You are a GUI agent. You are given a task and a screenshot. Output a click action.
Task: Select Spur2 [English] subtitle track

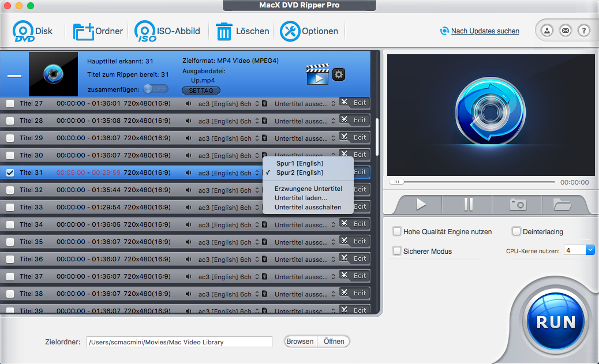coord(308,172)
